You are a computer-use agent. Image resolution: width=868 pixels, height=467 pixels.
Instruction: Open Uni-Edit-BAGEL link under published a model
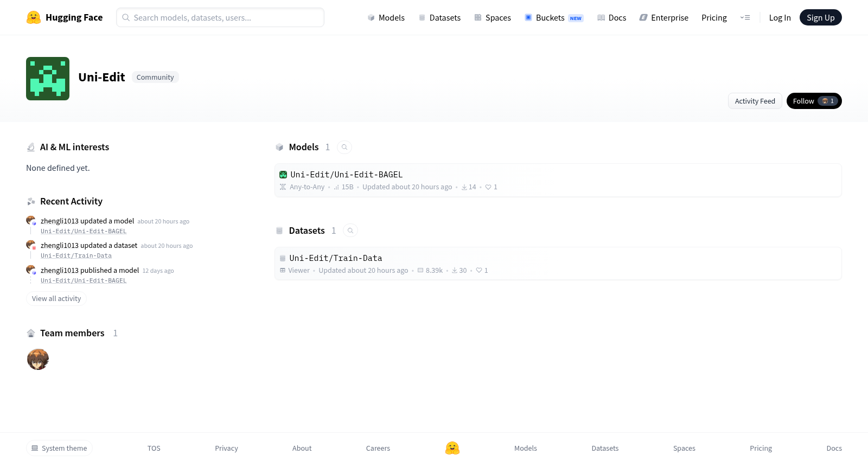pos(84,280)
